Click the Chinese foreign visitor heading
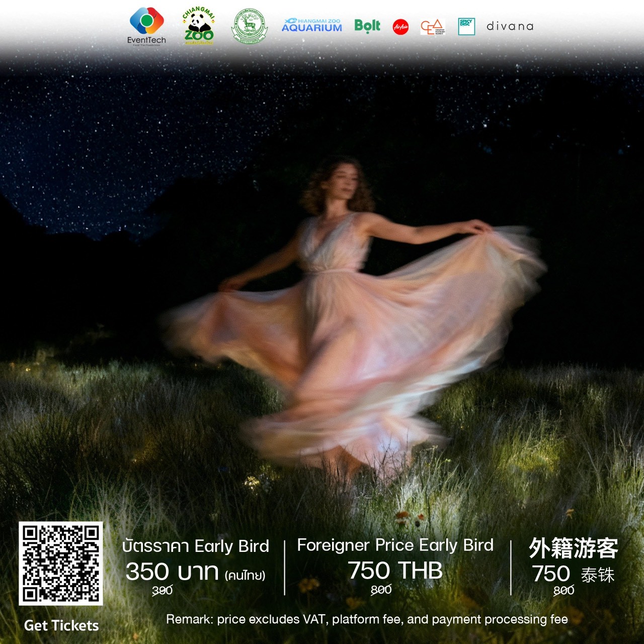 click(573, 548)
